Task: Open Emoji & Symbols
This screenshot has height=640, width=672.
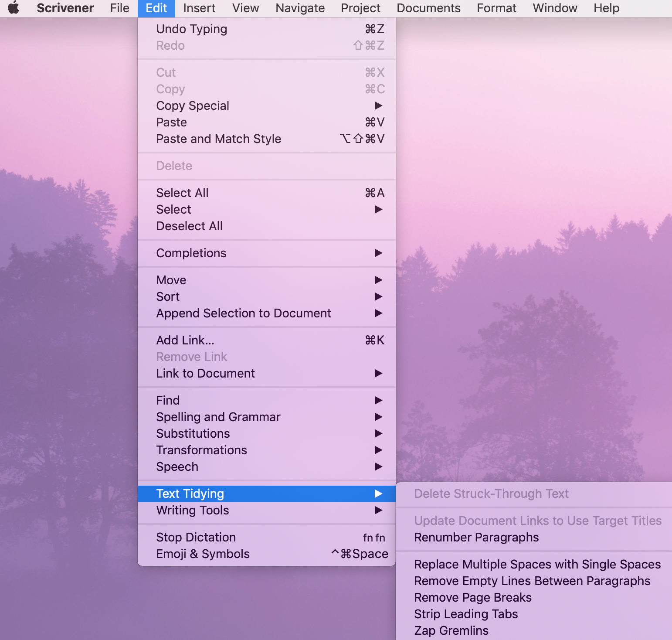Action: pyautogui.click(x=267, y=554)
